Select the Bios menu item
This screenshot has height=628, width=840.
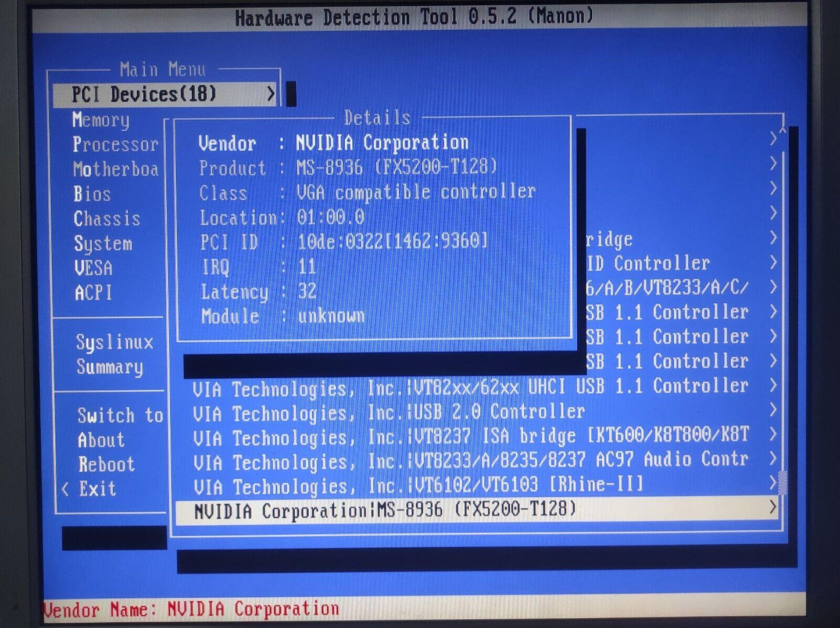[92, 195]
